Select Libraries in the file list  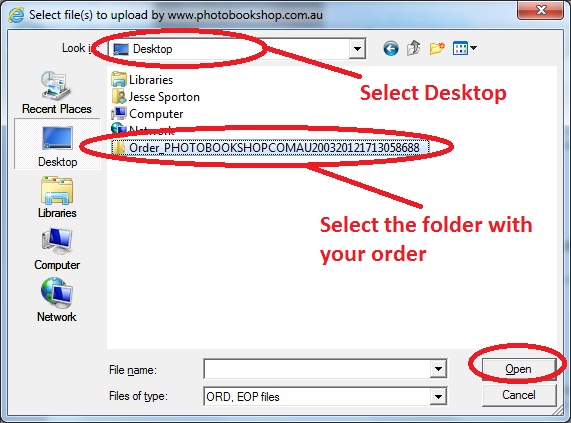tap(142, 79)
